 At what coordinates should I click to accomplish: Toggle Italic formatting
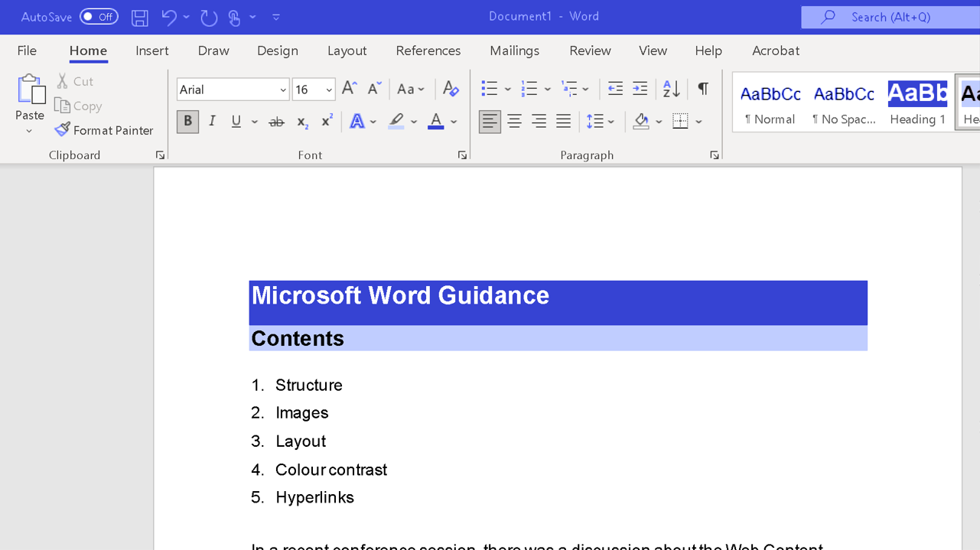pos(212,122)
